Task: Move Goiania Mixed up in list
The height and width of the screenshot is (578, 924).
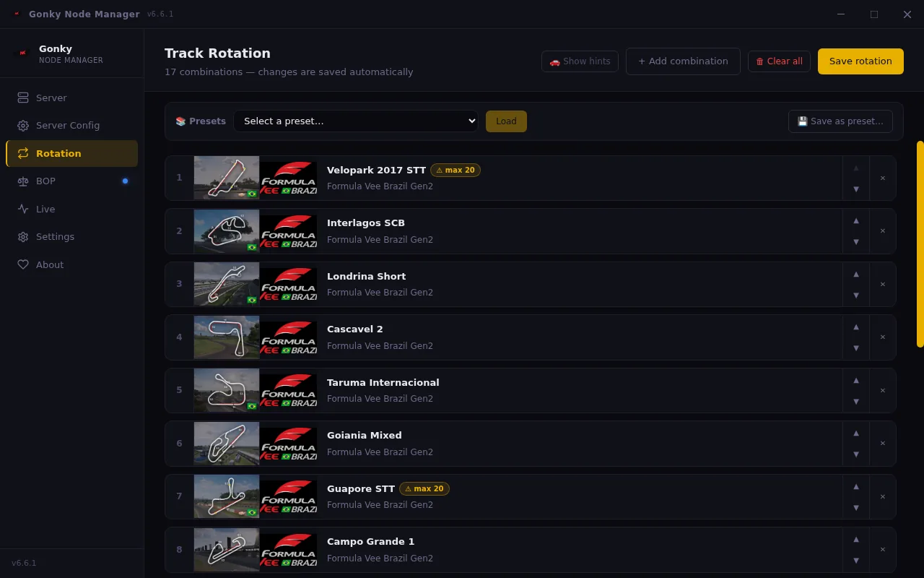Action: click(x=856, y=433)
